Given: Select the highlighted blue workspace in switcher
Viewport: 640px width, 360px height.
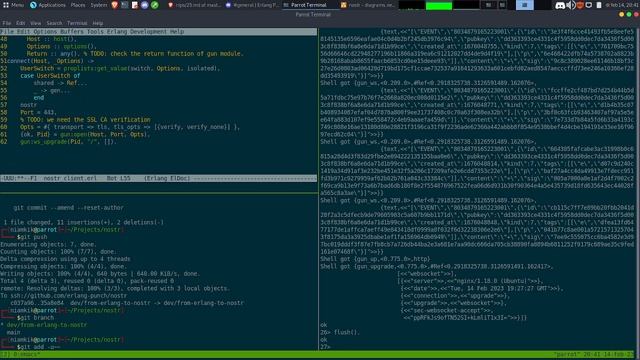Looking at the screenshot, I should point(524,5).
